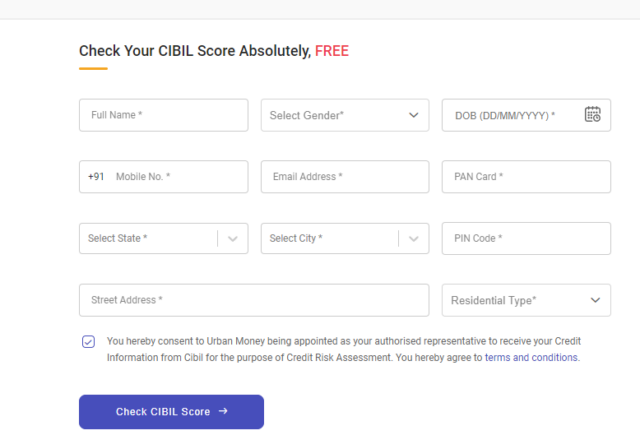This screenshot has height=435, width=640.
Task: Click the Select Gender chevron arrow
Action: (x=413, y=115)
